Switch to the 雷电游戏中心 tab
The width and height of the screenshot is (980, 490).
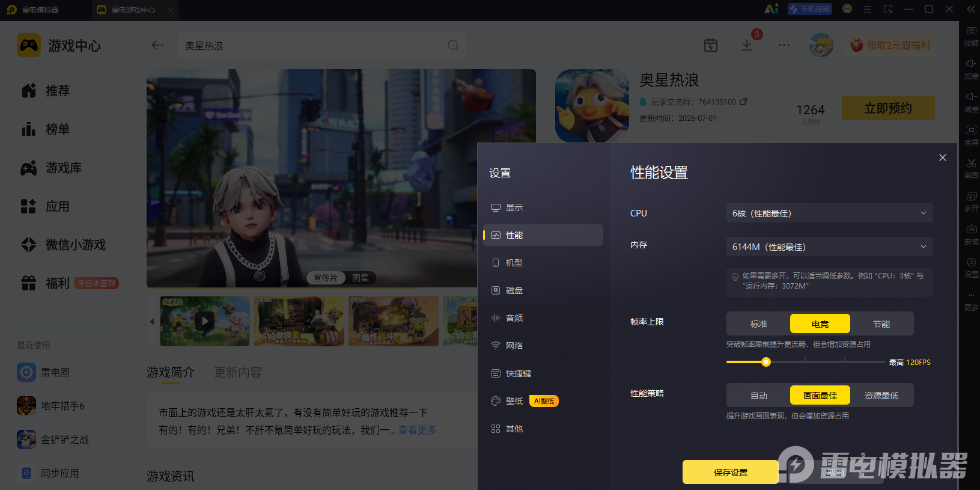coord(133,10)
